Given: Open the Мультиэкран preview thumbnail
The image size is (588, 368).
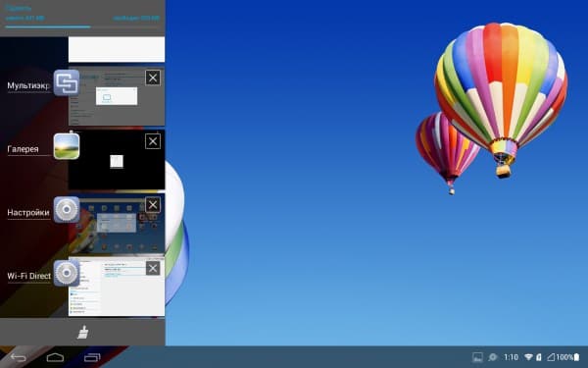Looking at the screenshot, I should 117,96.
